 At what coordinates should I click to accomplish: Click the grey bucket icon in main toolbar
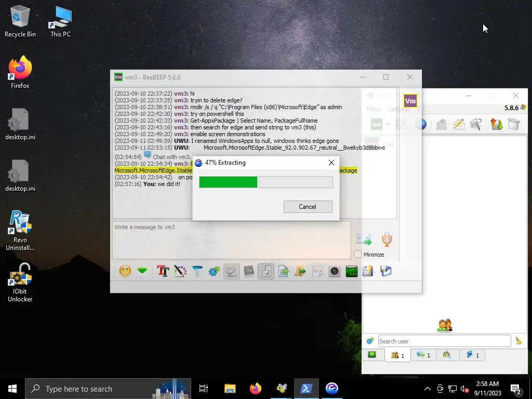(x=514, y=124)
